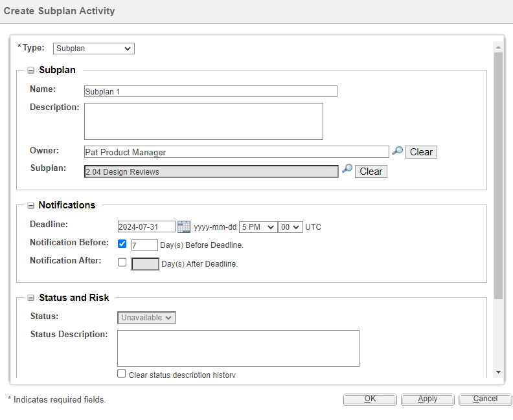The width and height of the screenshot is (513, 420).
Task: Check Clear status description history
Action: point(121,373)
